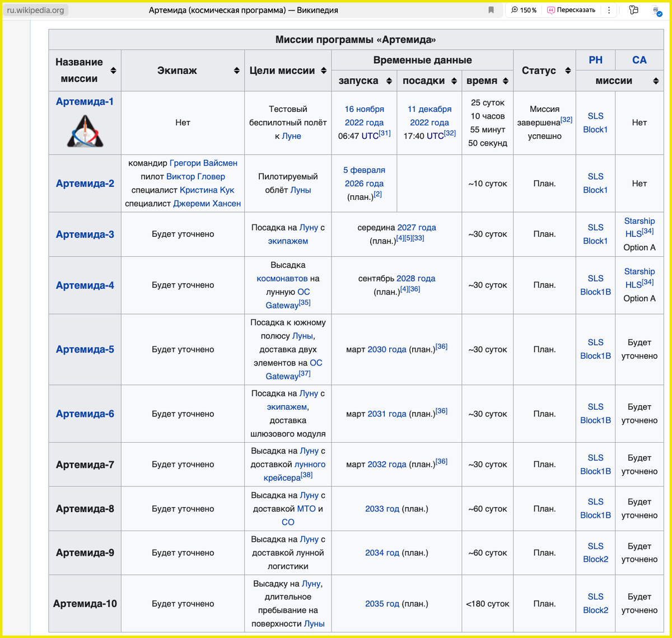Open SLS Block2 link in Artemis-9 row
The height and width of the screenshot is (638, 672).
point(595,552)
